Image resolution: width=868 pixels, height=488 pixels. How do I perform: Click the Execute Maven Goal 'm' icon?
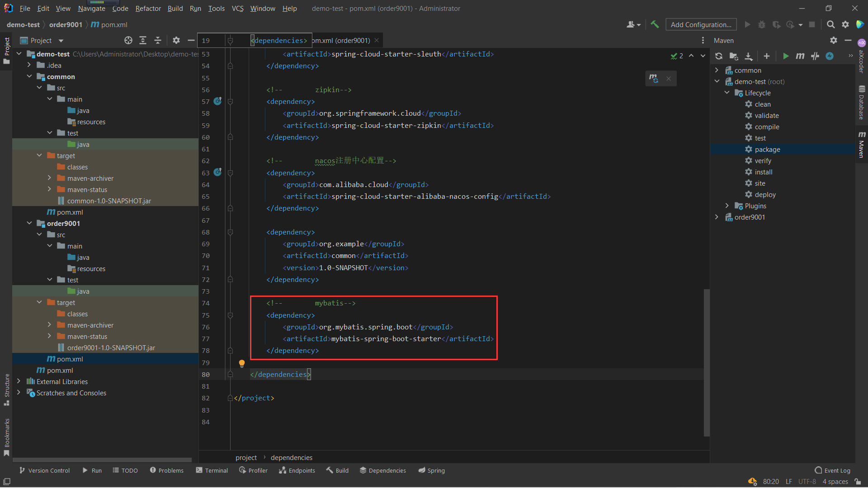tap(800, 56)
